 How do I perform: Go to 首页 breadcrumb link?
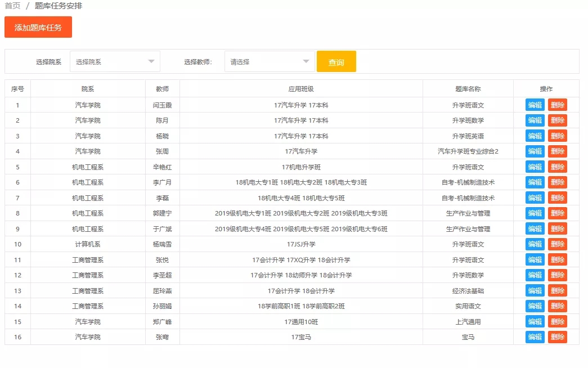pyautogui.click(x=12, y=6)
